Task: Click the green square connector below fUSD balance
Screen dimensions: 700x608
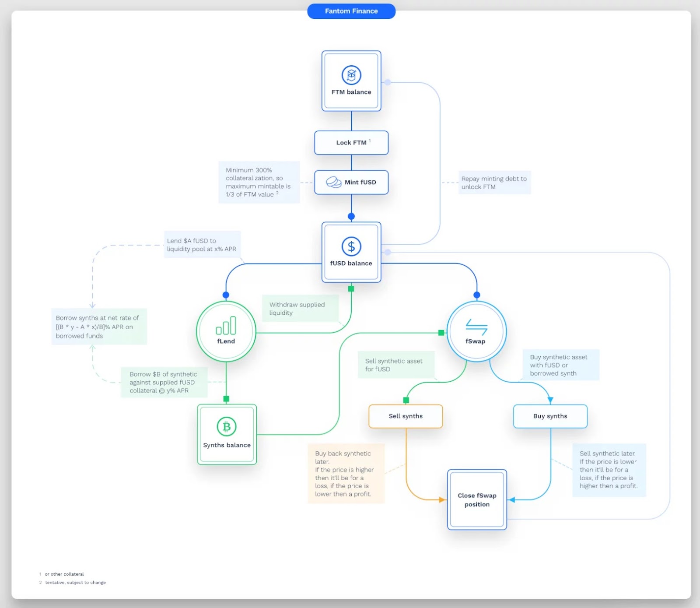Action: pos(351,289)
